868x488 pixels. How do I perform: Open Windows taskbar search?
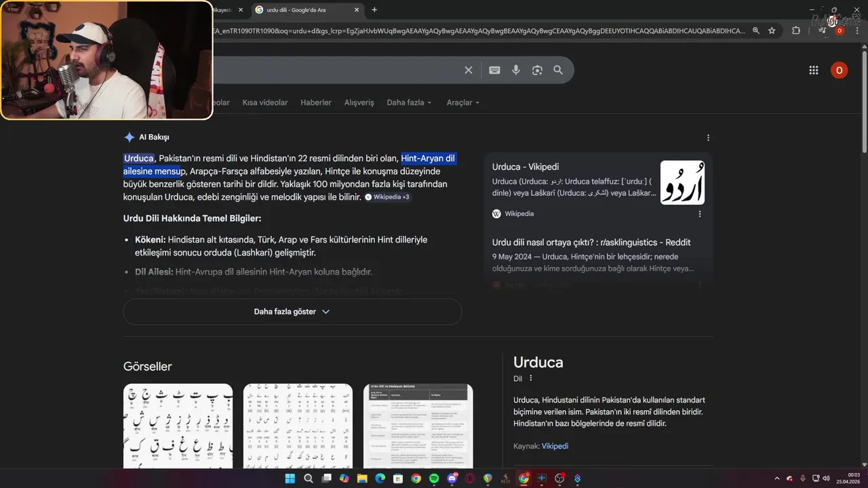309,479
